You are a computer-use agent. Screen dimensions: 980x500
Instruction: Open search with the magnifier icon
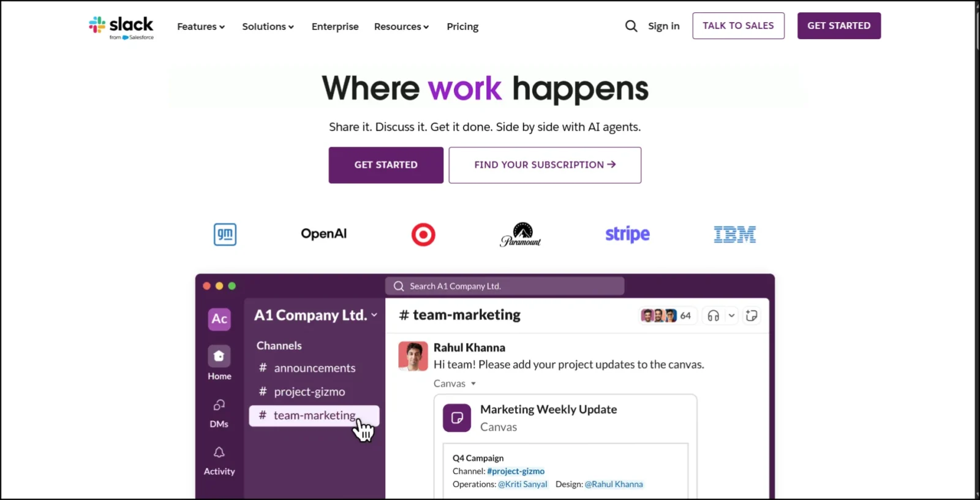631,26
